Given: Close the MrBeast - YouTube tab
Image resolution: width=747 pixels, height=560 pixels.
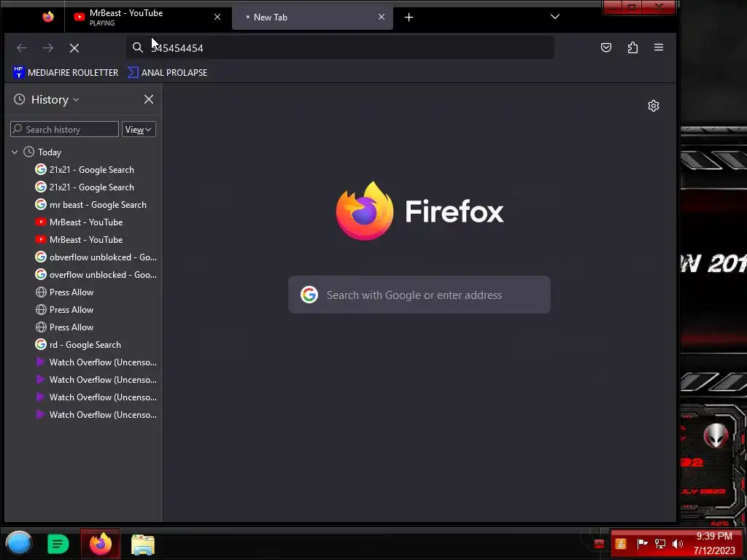Looking at the screenshot, I should [x=217, y=17].
